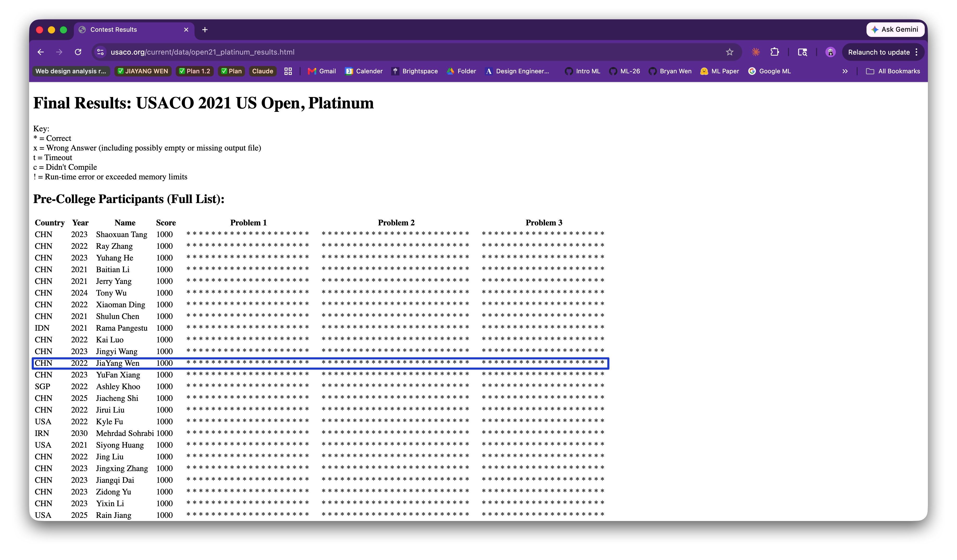
Task: Go back with the browser back arrow
Action: click(41, 52)
